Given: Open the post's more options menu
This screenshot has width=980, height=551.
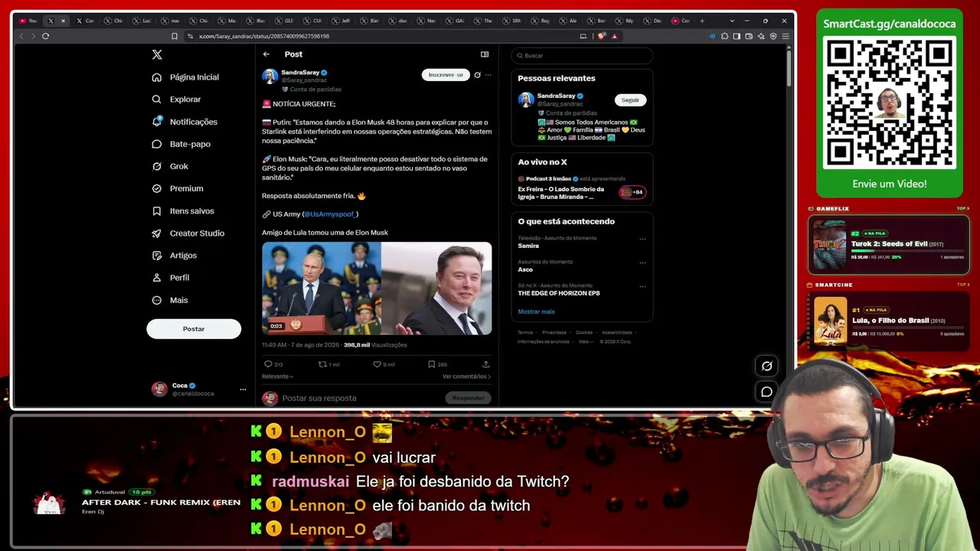Looking at the screenshot, I should (x=488, y=75).
